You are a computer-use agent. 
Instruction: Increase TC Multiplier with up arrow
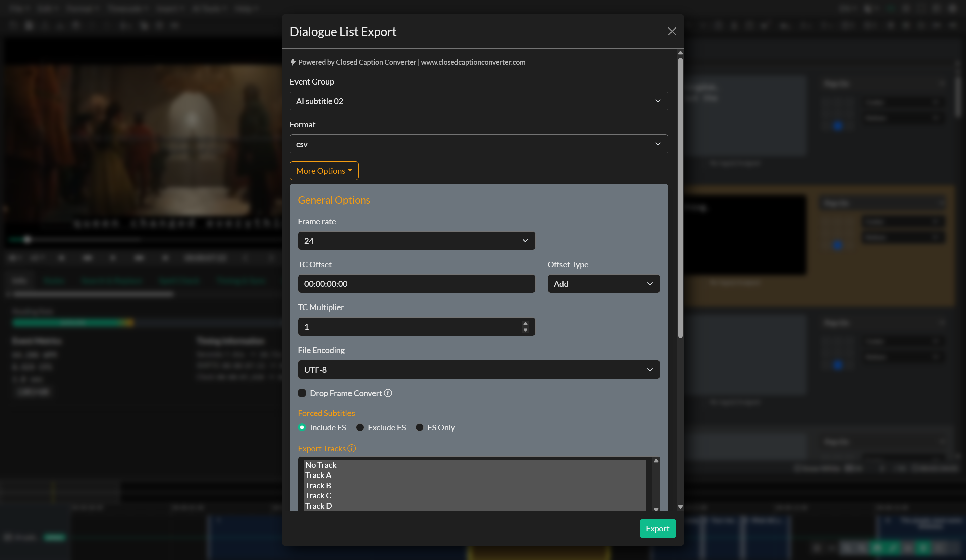525,324
